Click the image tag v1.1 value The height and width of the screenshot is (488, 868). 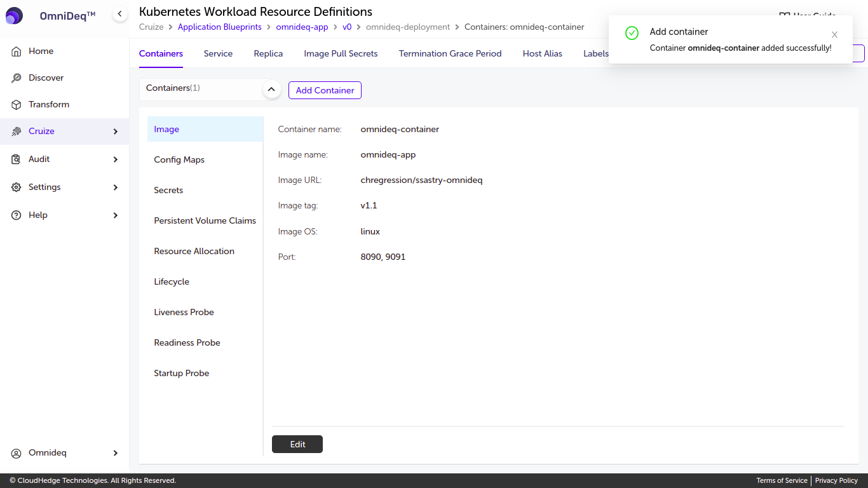pyautogui.click(x=369, y=205)
